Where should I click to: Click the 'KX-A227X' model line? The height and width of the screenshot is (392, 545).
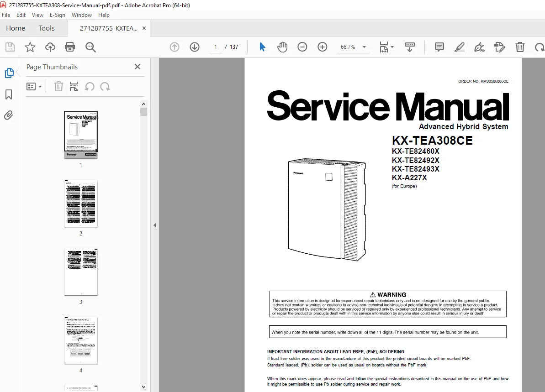(x=409, y=178)
